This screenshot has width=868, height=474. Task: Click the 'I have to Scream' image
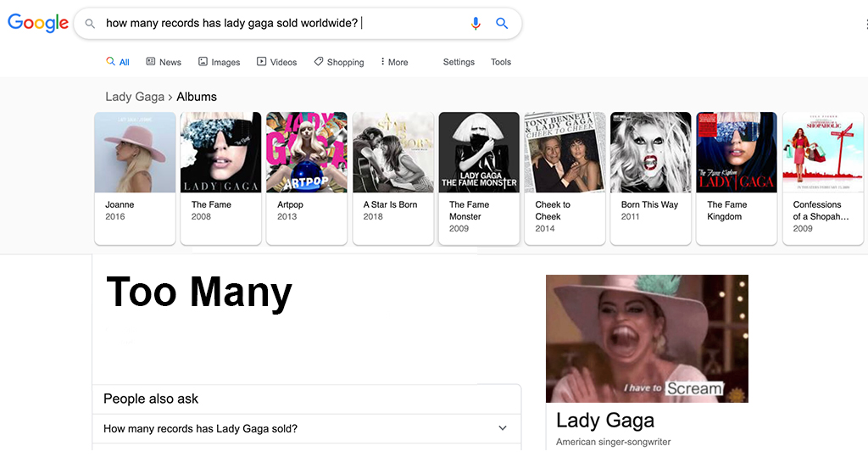(x=647, y=338)
